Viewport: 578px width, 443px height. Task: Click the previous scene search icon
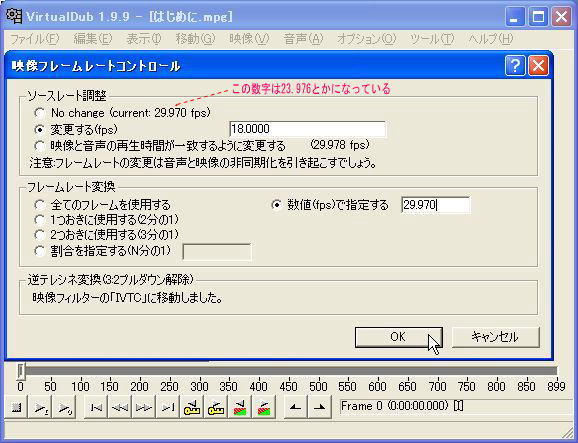pos(240,407)
